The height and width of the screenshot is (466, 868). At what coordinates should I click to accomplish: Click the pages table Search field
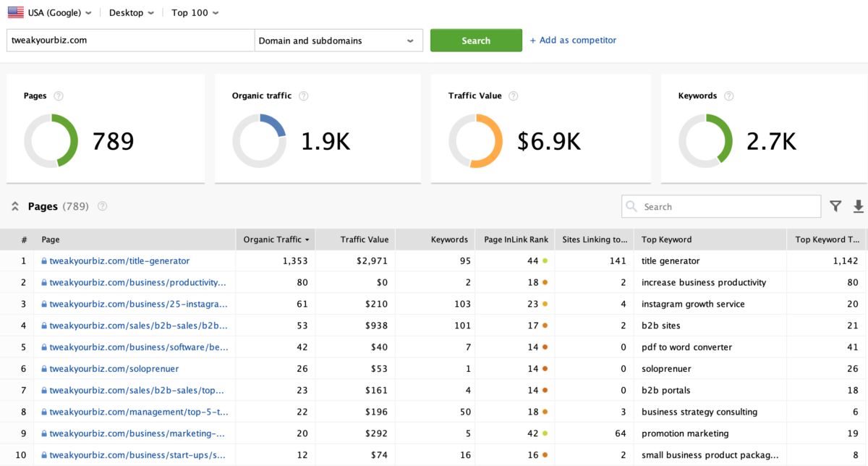tap(721, 207)
